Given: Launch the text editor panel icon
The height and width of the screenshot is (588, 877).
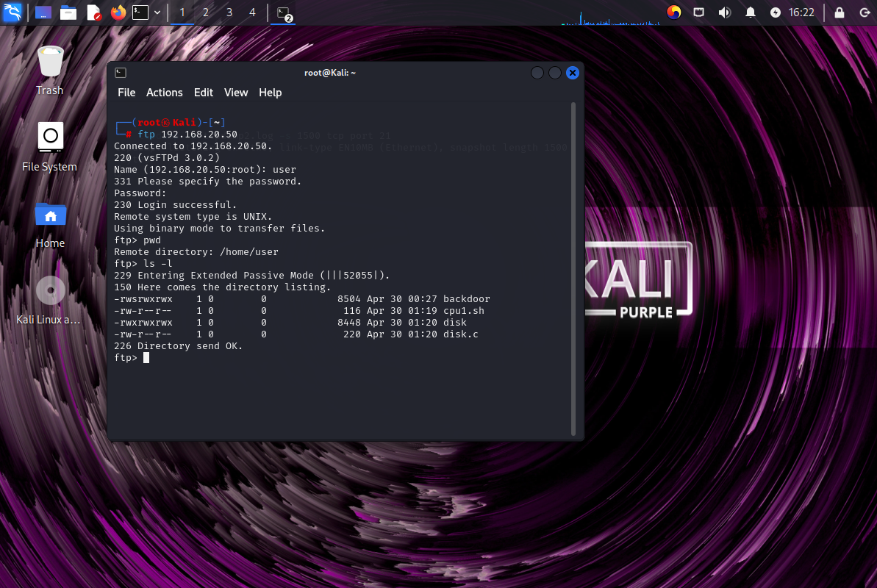Looking at the screenshot, I should pos(94,12).
